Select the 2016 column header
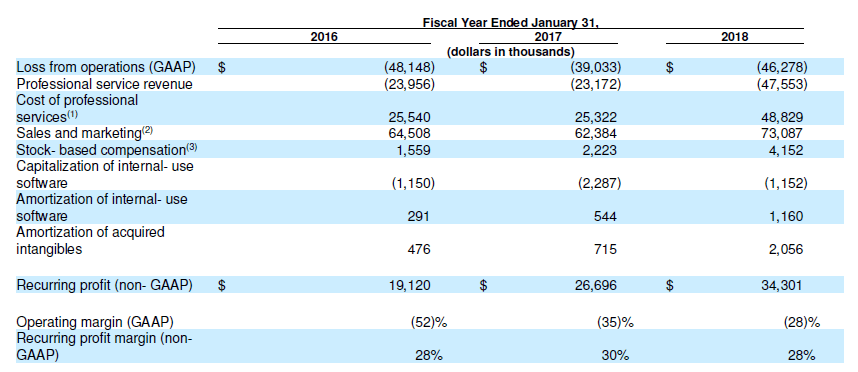Image resolution: width=858 pixels, height=372 pixels. point(324,37)
